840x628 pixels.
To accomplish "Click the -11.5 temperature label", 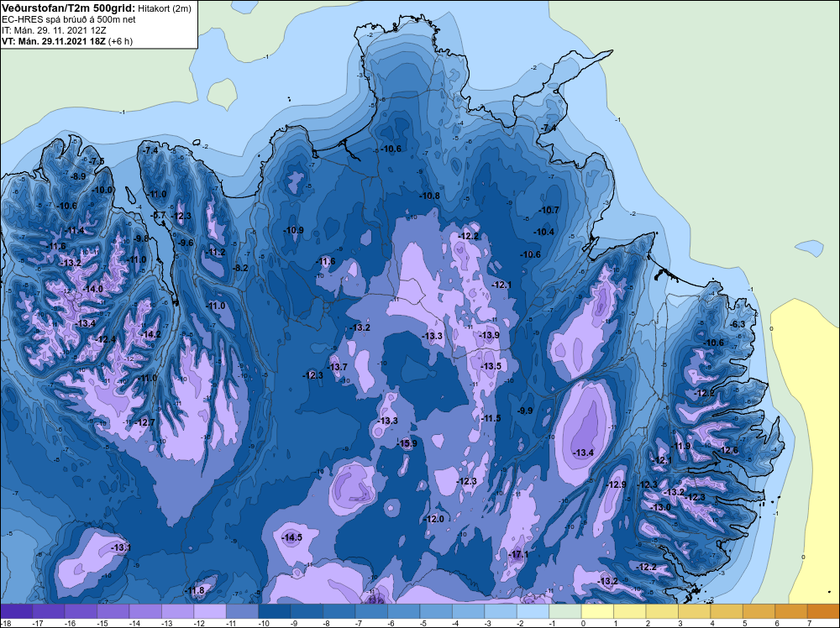I will click(x=491, y=417).
